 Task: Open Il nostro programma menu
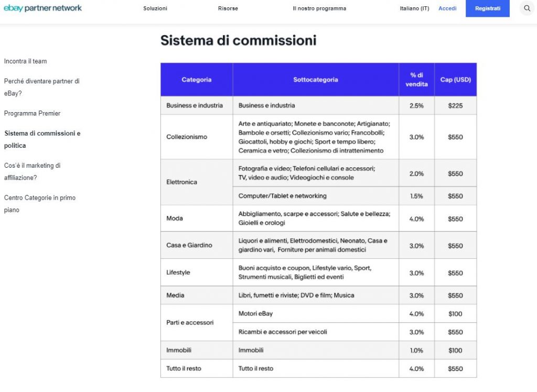click(x=319, y=8)
